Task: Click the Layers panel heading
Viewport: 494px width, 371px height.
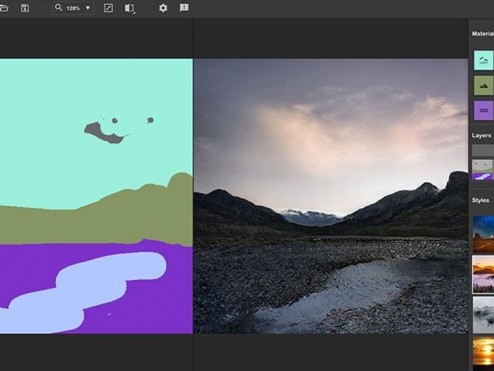Action: tap(481, 135)
